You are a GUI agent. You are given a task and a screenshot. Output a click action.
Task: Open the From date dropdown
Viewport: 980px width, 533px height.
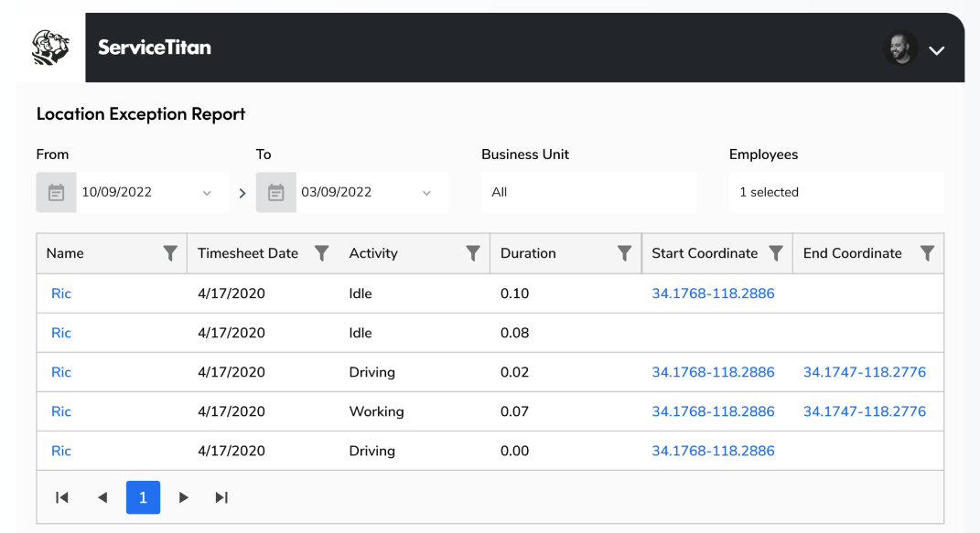(206, 192)
